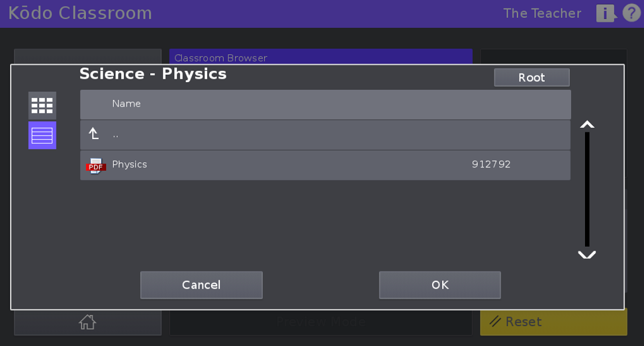Open the info icon in header
The height and width of the screenshot is (346, 644).
tap(605, 13)
